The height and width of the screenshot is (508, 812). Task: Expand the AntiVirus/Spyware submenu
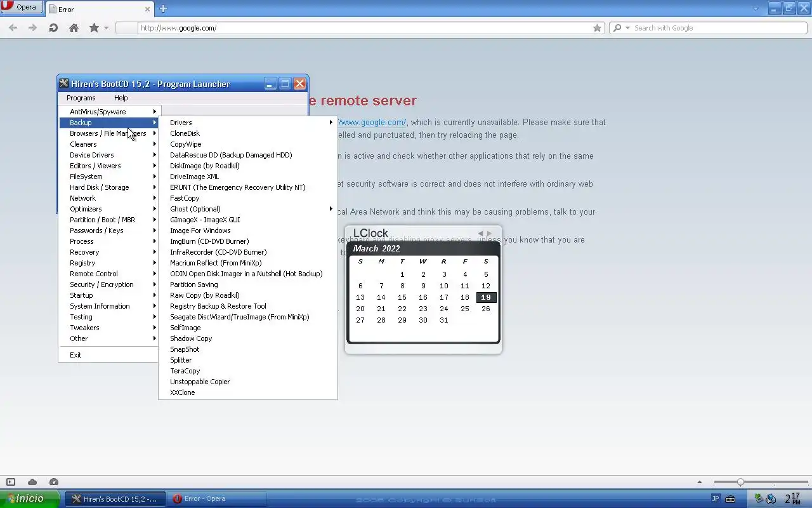point(108,112)
